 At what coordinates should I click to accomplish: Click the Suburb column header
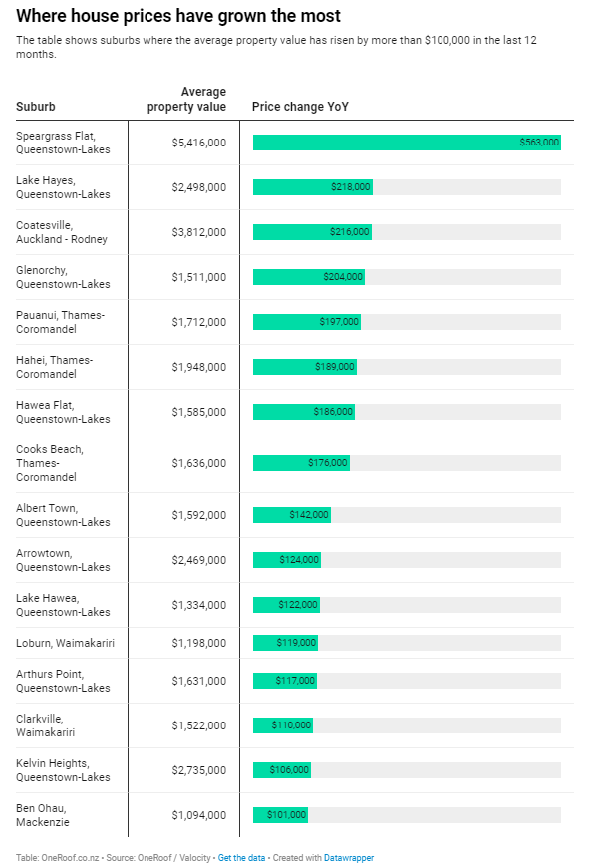(x=36, y=107)
